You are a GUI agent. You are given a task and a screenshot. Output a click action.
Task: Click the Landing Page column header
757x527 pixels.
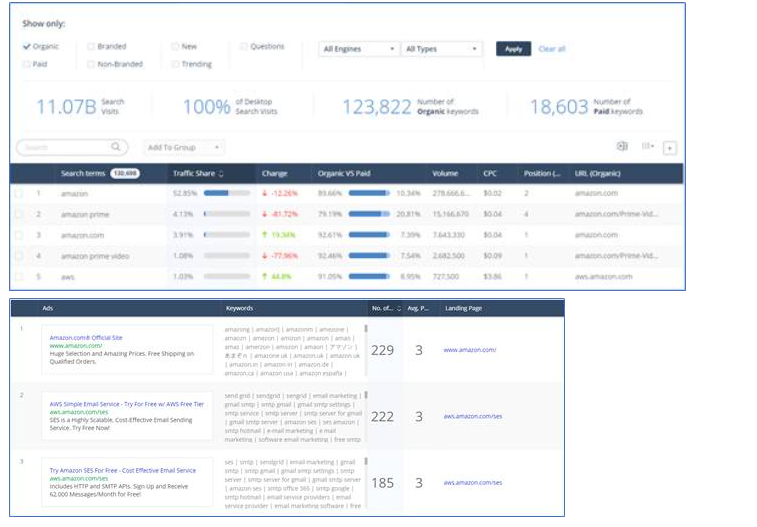coord(463,308)
